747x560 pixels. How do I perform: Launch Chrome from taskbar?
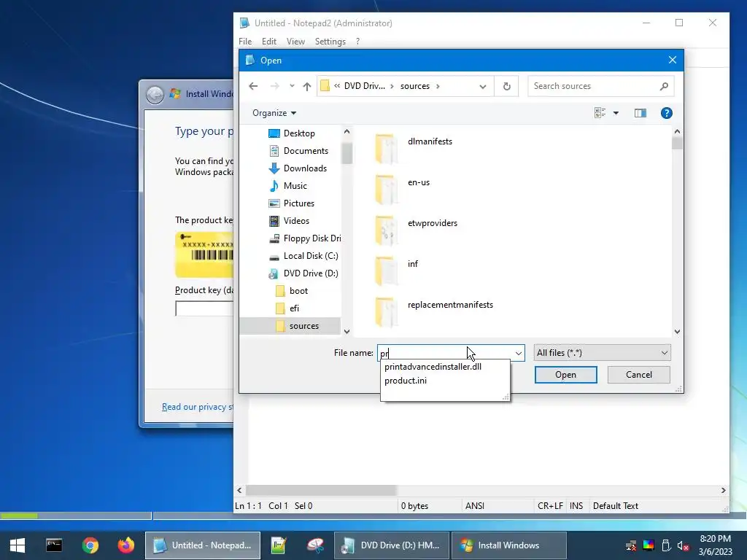coord(90,545)
